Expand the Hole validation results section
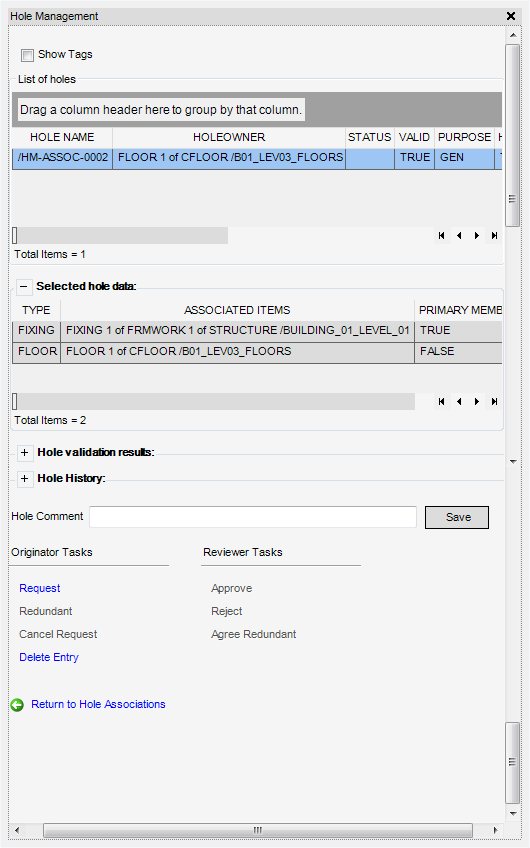 (x=24, y=453)
